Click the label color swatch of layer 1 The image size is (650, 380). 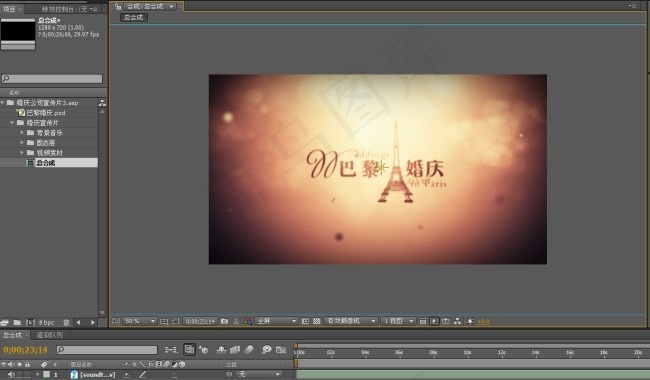click(46, 374)
